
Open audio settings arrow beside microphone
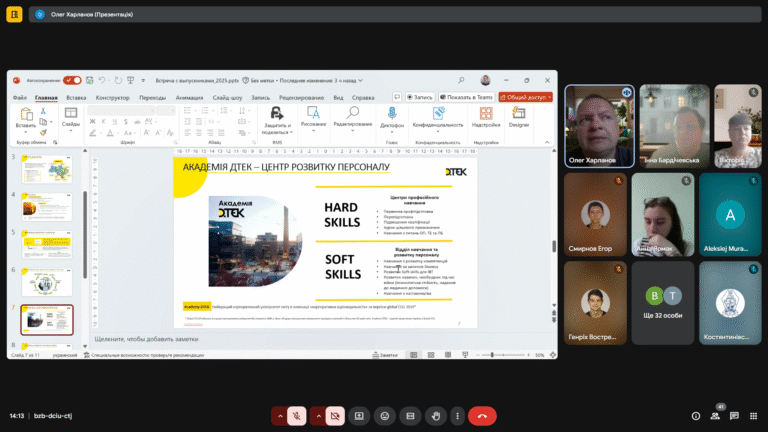pyautogui.click(x=280, y=416)
